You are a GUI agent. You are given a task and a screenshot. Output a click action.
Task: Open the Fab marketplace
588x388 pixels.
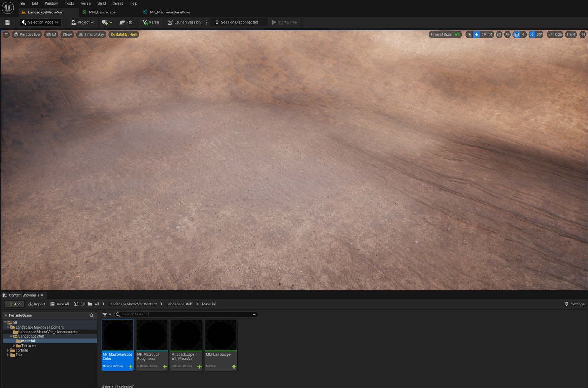point(126,22)
